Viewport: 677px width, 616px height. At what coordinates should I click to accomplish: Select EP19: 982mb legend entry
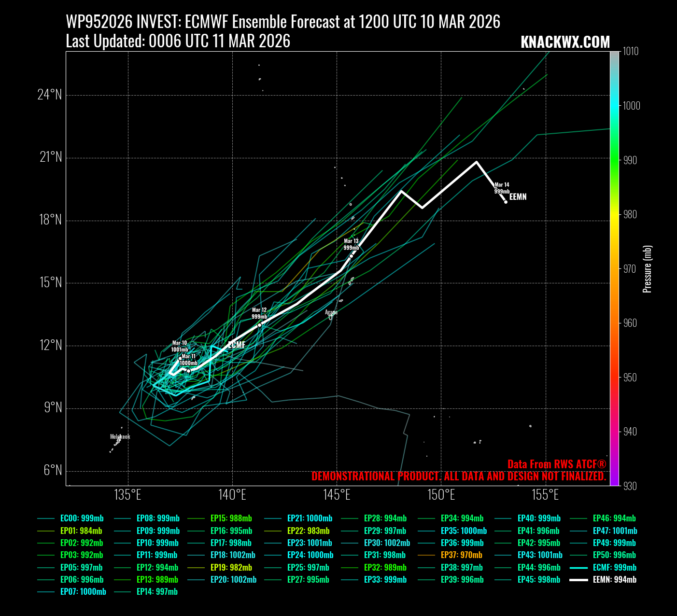[231, 568]
